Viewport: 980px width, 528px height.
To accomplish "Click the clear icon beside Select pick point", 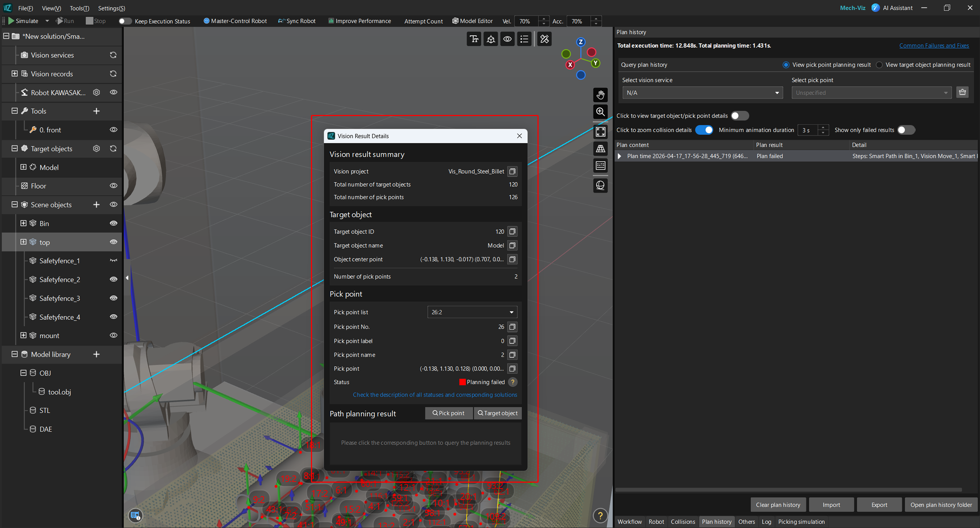I will click(962, 92).
